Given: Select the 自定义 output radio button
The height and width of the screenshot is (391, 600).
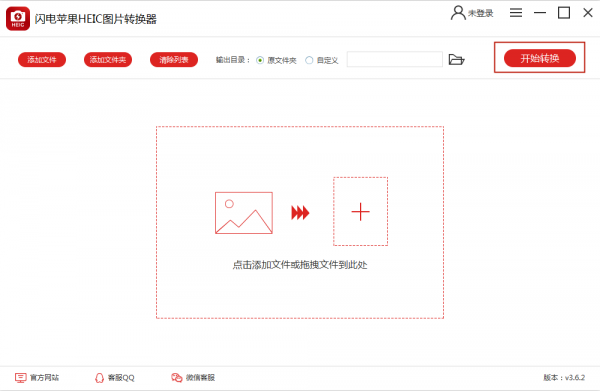Looking at the screenshot, I should coord(309,60).
